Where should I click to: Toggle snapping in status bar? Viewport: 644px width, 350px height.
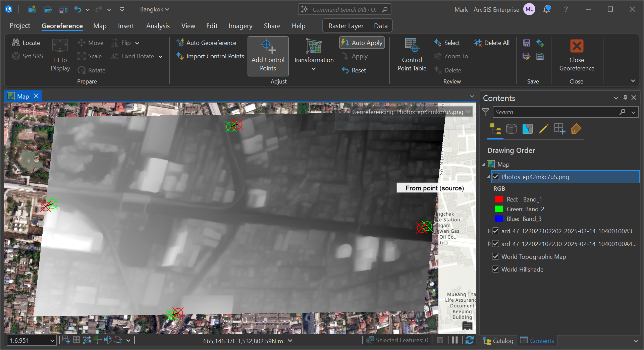click(x=66, y=340)
